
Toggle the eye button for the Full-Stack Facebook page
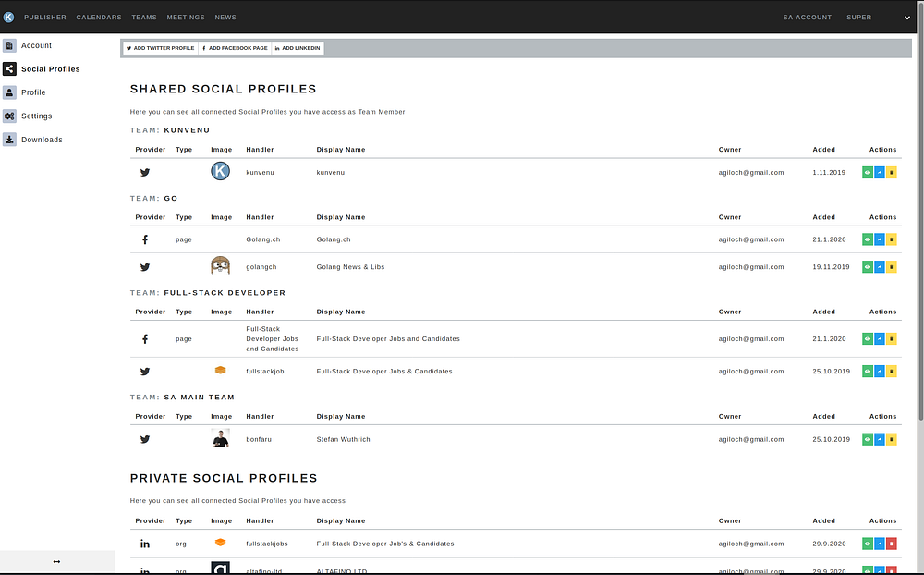pyautogui.click(x=868, y=339)
